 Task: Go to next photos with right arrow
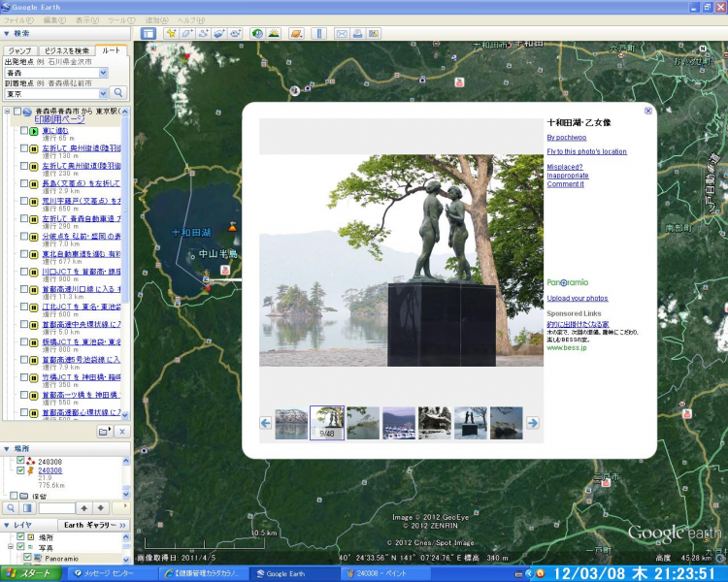point(533,423)
